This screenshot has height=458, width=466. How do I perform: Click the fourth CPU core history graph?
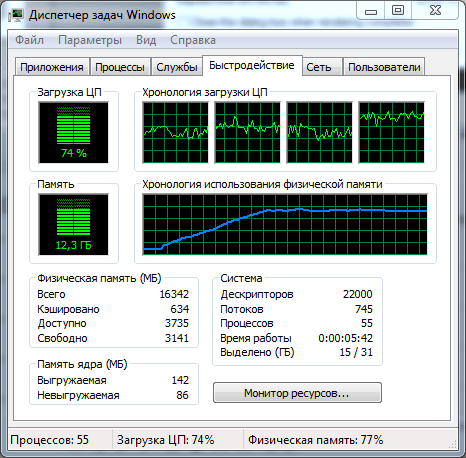392,132
